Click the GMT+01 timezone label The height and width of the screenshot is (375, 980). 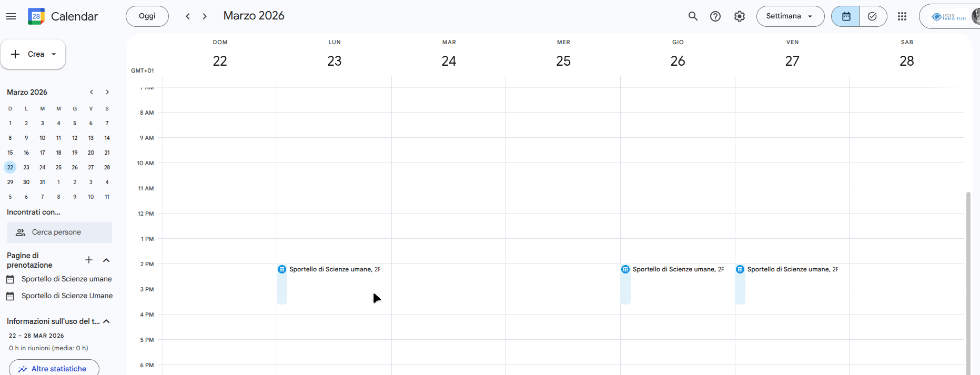click(x=143, y=70)
